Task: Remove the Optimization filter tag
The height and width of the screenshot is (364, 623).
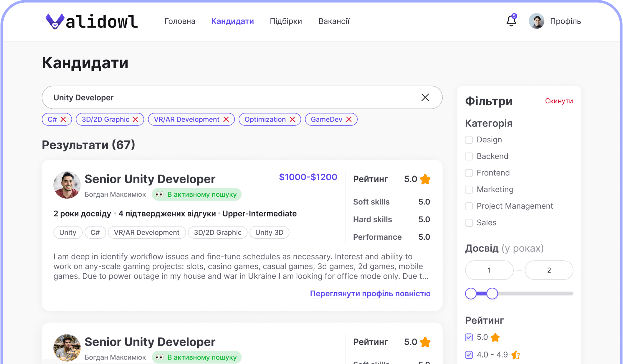Action: 293,120
